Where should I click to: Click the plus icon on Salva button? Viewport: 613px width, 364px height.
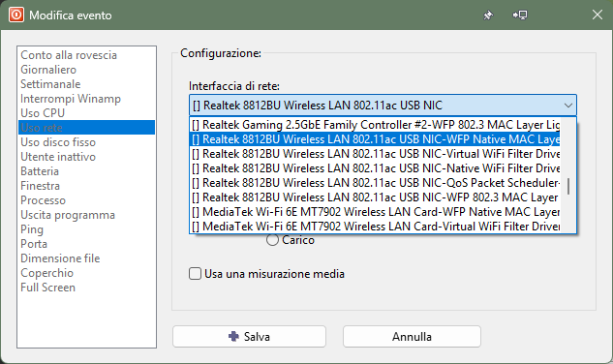pos(233,336)
